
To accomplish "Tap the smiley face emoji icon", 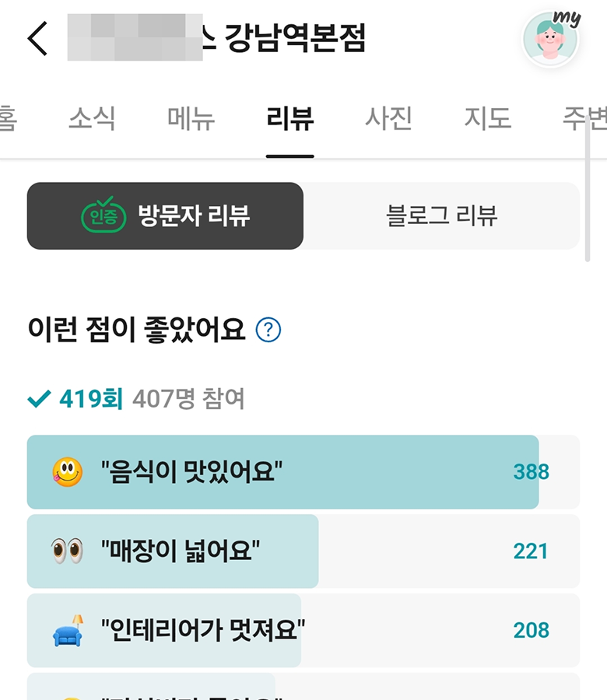I will click(x=68, y=472).
